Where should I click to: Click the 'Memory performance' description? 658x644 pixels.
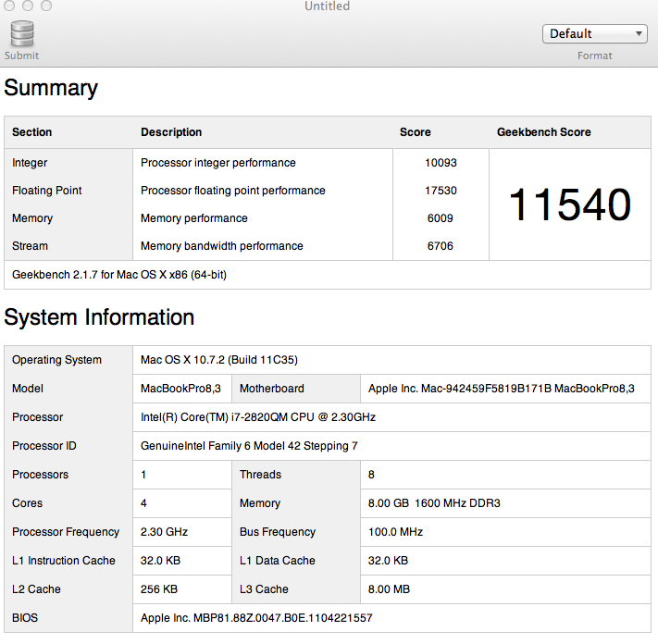pos(193,218)
